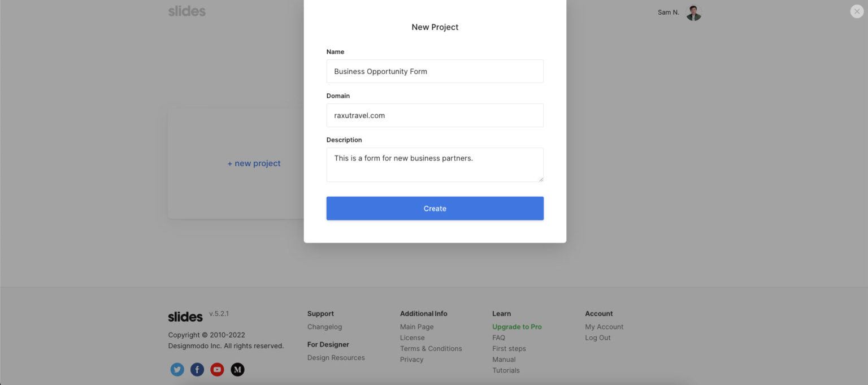The width and height of the screenshot is (868, 385).
Task: Click Sam N. profile avatar
Action: point(693,12)
